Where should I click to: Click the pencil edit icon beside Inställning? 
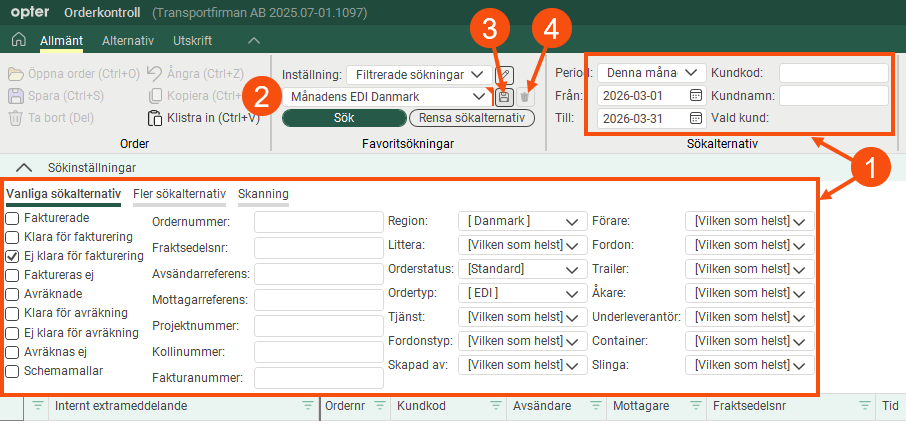click(505, 74)
